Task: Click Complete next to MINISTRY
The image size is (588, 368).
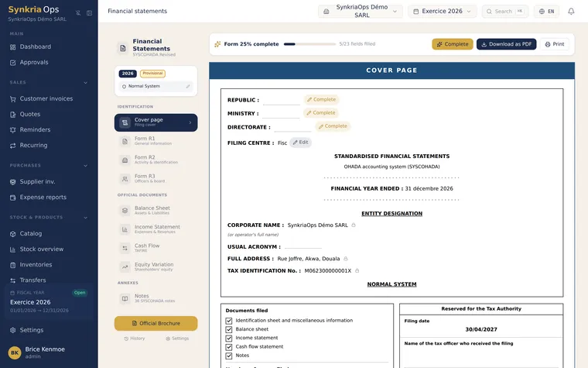Action: click(321, 112)
